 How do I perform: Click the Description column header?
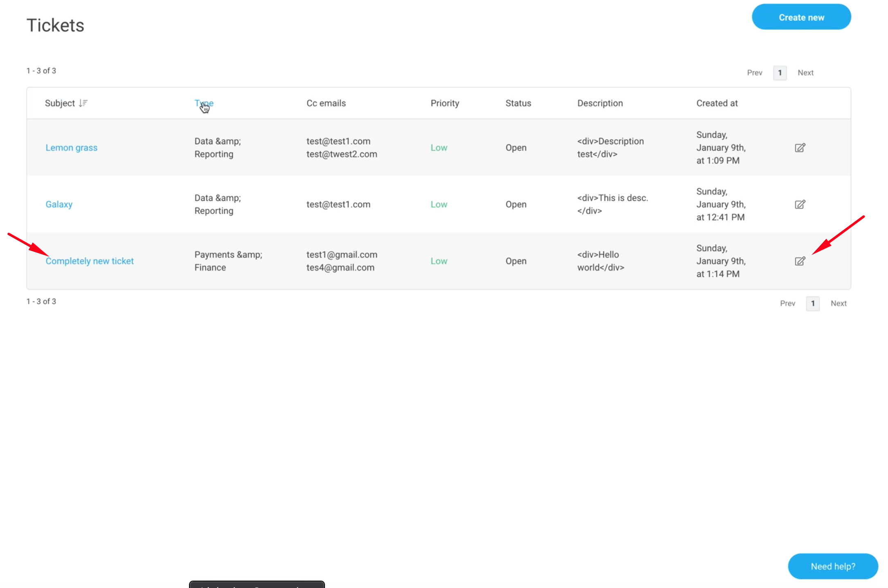[600, 103]
